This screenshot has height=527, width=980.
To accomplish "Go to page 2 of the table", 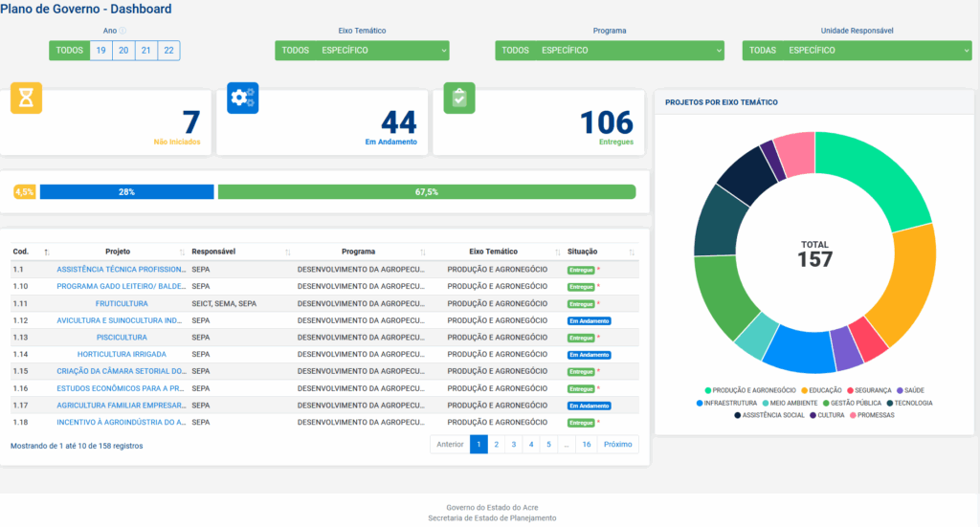I will (x=496, y=444).
